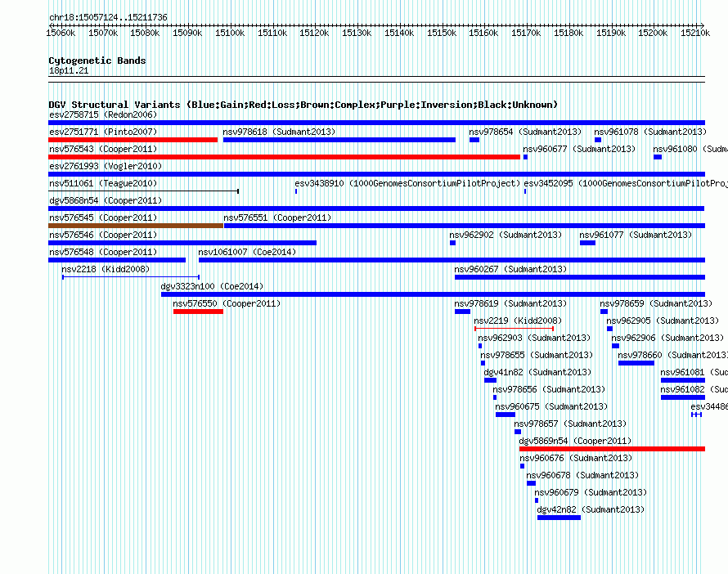This screenshot has width=728, height=574.
Task: Click the nsv2218 (Kidd2008) label
Action: tap(106, 269)
